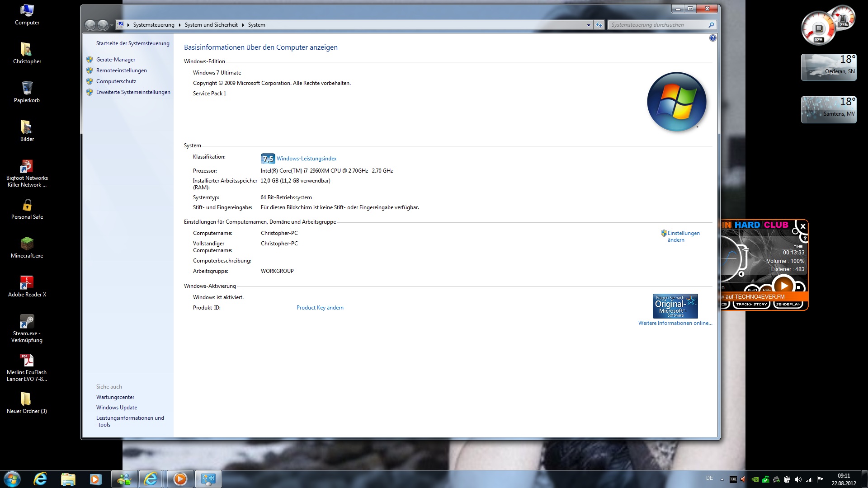868x488 pixels.
Task: Expand the address bar history dropdown
Action: tap(588, 25)
